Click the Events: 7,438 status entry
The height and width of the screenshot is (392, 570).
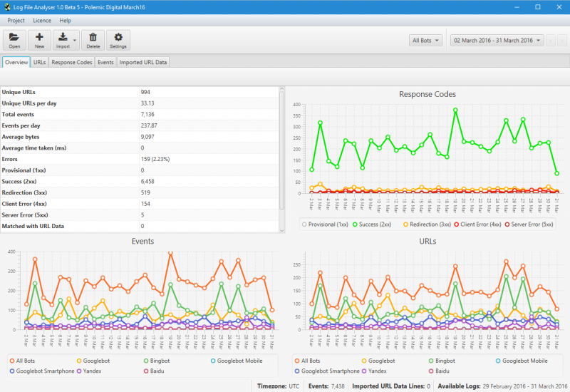pyautogui.click(x=326, y=386)
